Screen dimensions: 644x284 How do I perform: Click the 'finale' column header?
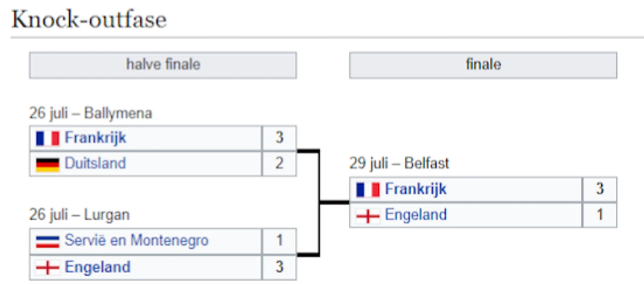(483, 65)
